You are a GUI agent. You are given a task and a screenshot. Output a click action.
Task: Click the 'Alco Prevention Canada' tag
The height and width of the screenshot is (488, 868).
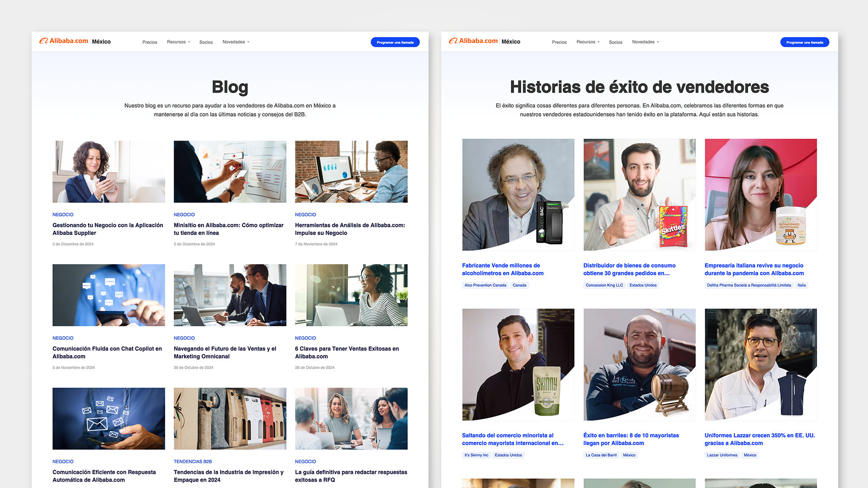point(485,285)
